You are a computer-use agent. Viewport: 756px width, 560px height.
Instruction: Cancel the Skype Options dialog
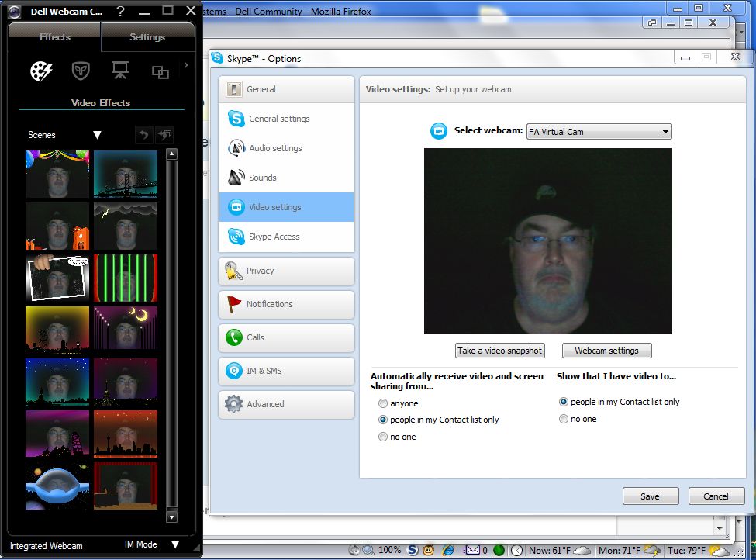coord(716,496)
